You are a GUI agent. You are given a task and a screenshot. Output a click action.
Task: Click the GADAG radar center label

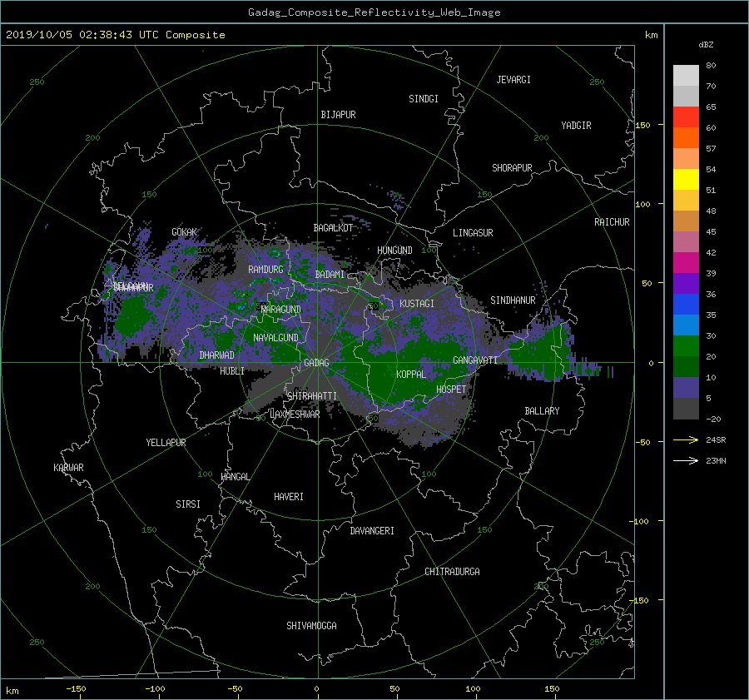coord(317,363)
